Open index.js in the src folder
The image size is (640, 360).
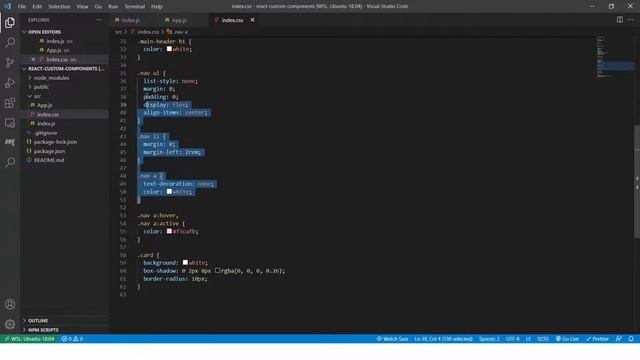(46, 123)
